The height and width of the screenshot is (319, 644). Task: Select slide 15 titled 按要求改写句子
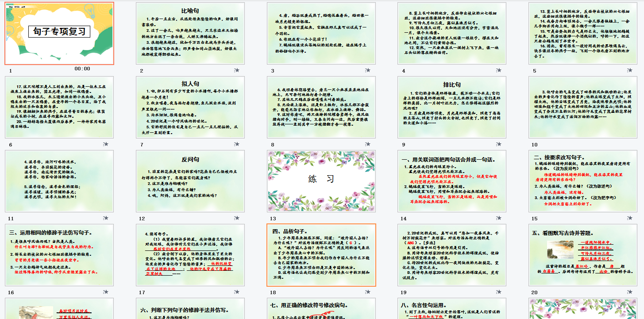tap(583, 181)
